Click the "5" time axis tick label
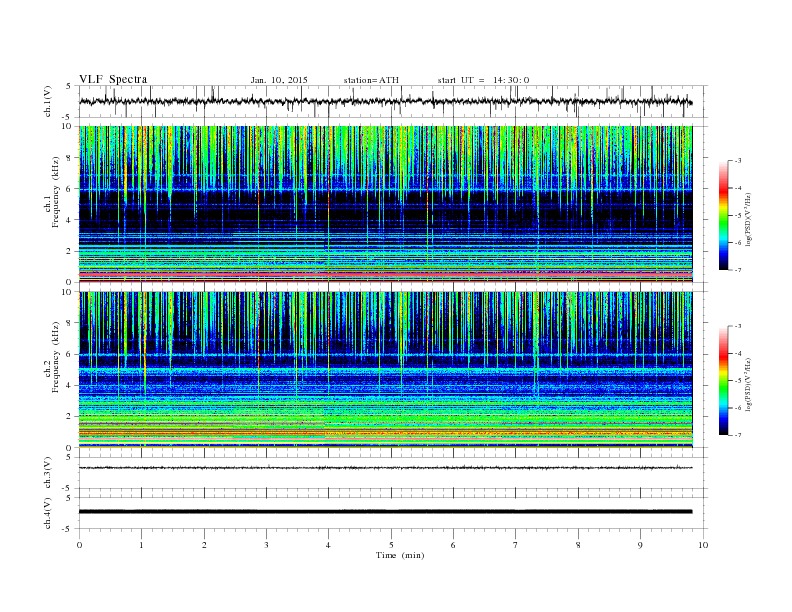Image resolution: width=792 pixels, height=612 pixels. click(391, 545)
